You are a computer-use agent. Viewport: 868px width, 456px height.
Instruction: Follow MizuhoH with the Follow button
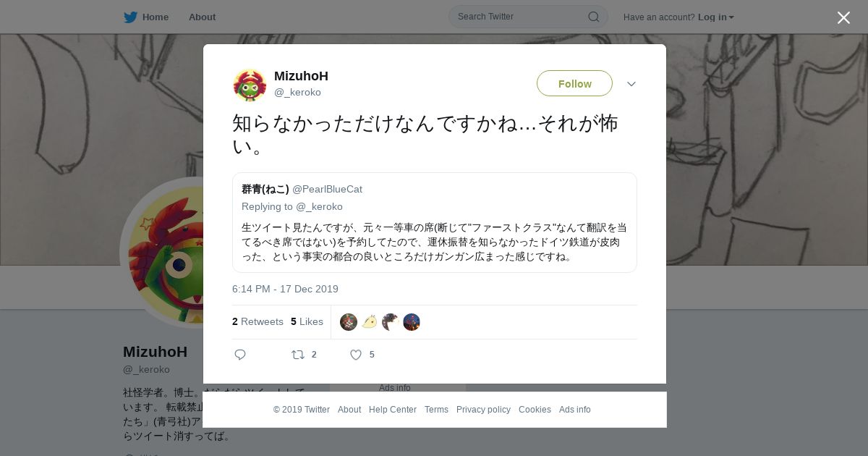pos(574,83)
